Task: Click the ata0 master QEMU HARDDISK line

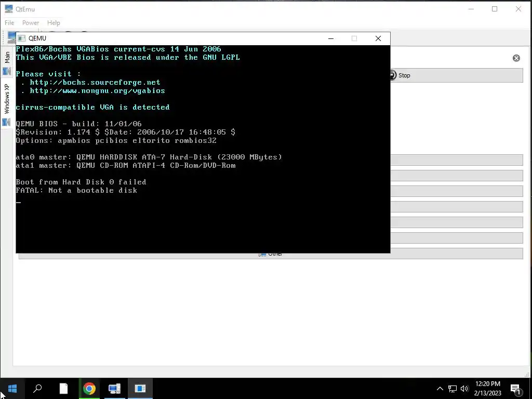Action: pyautogui.click(x=149, y=157)
